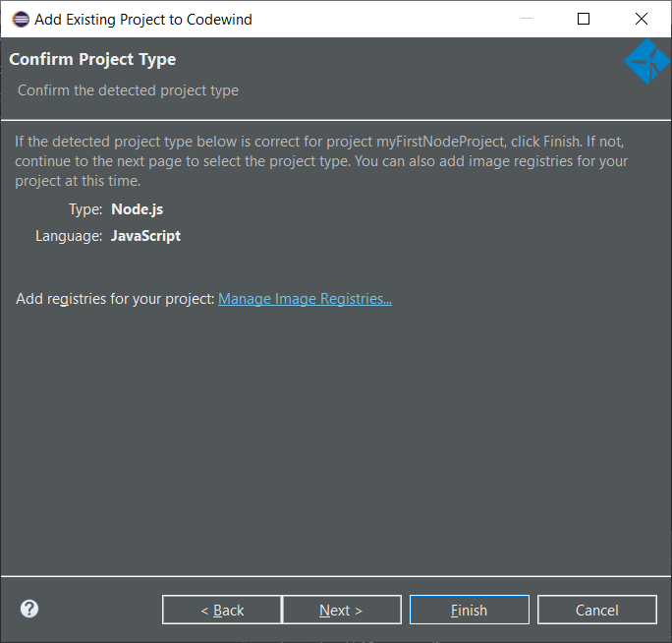Image resolution: width=672 pixels, height=643 pixels.
Task: Click the Finish button
Action: click(470, 610)
